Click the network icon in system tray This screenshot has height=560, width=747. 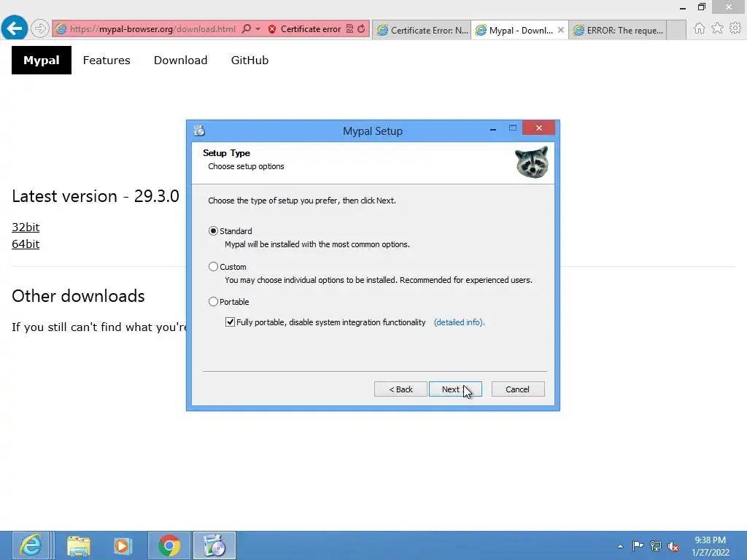coord(656,545)
